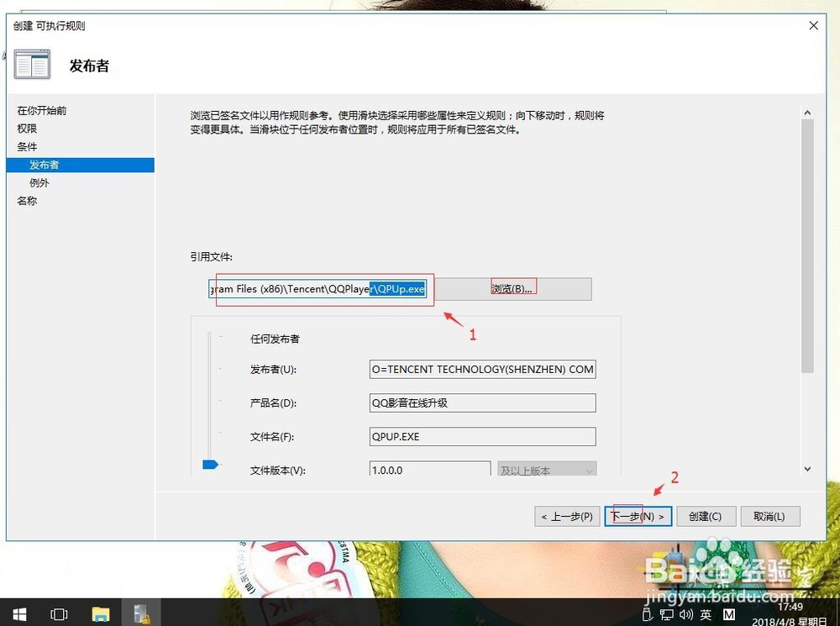Open Task View from the taskbar
The image size is (840, 626).
point(59,614)
